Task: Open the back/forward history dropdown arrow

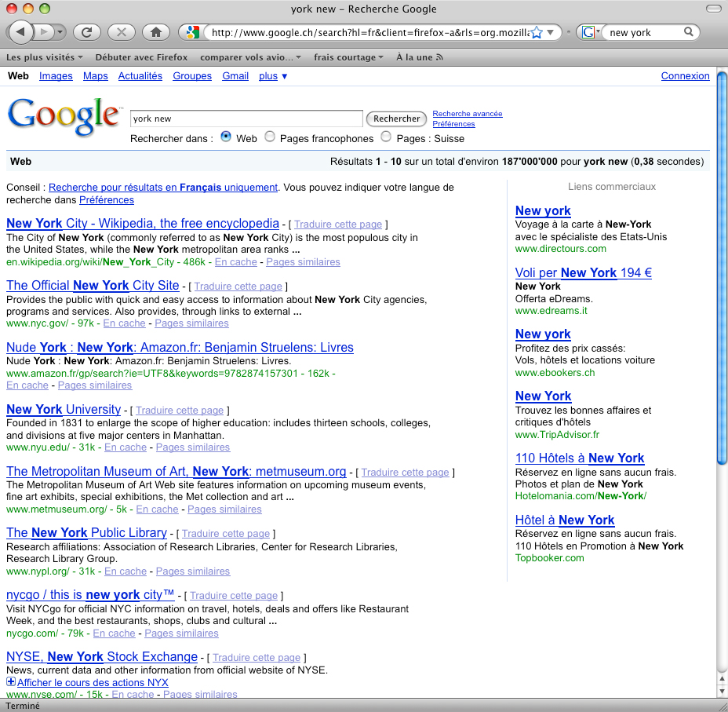Action: point(60,32)
